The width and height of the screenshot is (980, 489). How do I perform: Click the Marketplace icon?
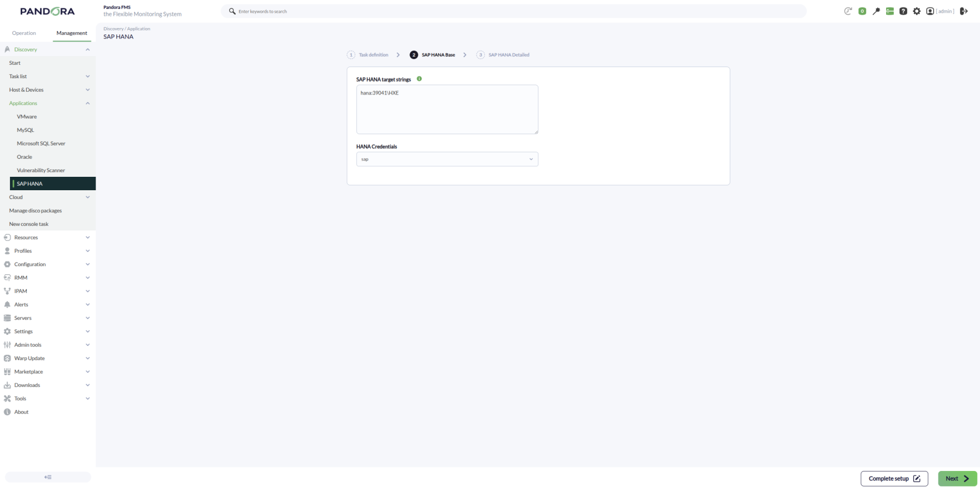pyautogui.click(x=7, y=372)
